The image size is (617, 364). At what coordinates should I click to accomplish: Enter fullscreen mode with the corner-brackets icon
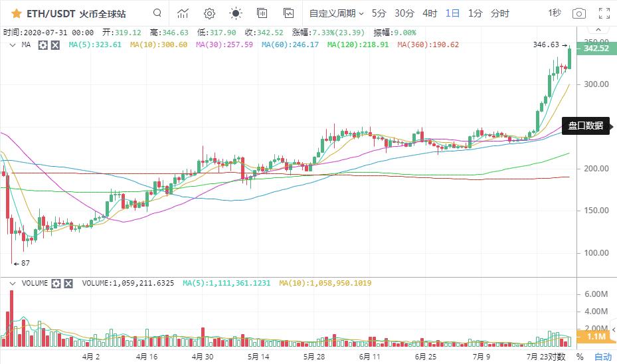click(604, 13)
